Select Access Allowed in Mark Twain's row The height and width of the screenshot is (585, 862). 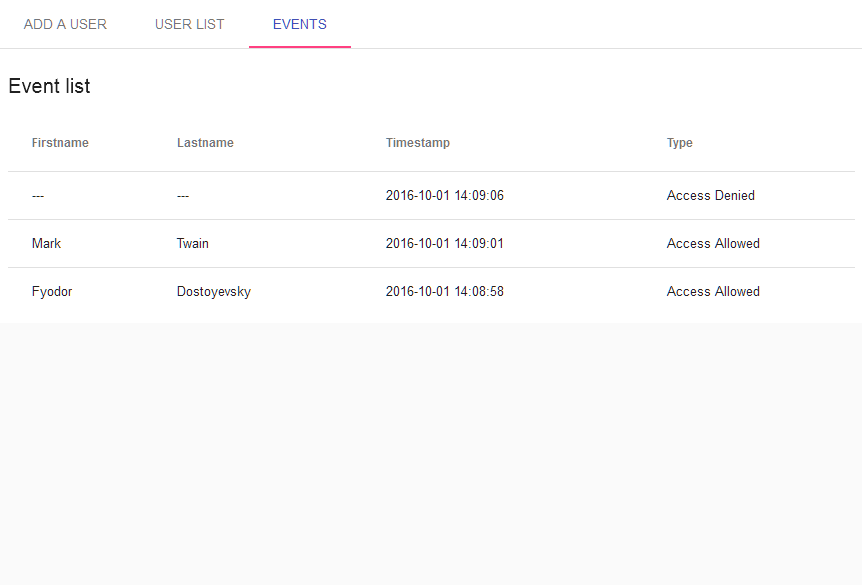(713, 244)
